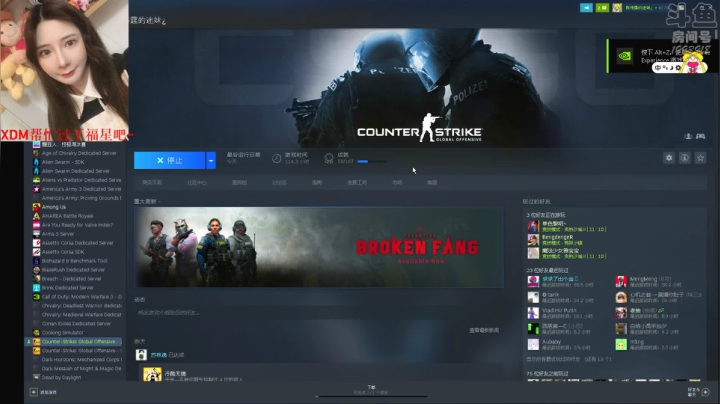Click the Alien Swarm - SDK icon
720x404 pixels.
[36, 162]
